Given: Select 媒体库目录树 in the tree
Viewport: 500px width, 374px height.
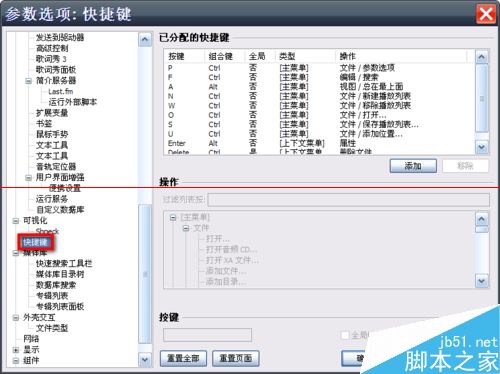Looking at the screenshot, I should point(60,274).
